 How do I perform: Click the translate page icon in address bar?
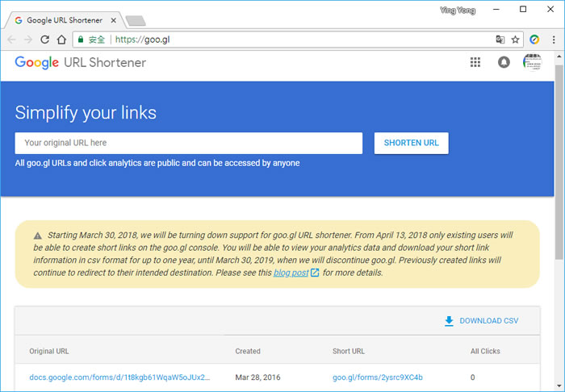click(500, 39)
